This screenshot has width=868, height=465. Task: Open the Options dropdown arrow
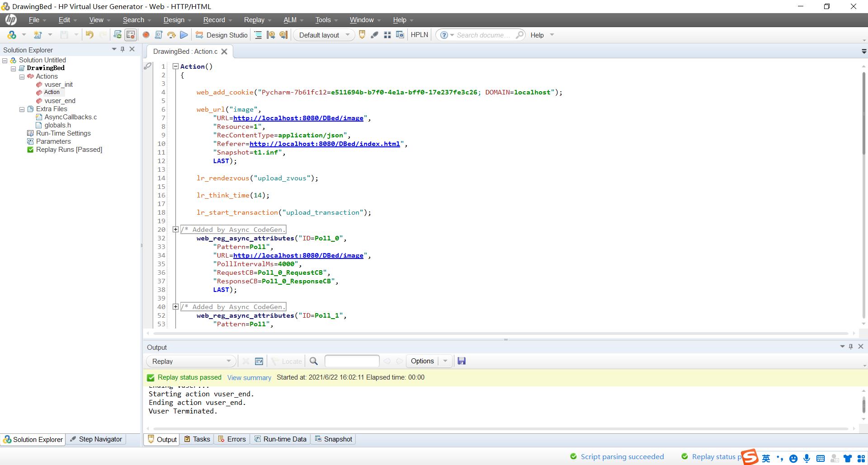click(x=445, y=361)
